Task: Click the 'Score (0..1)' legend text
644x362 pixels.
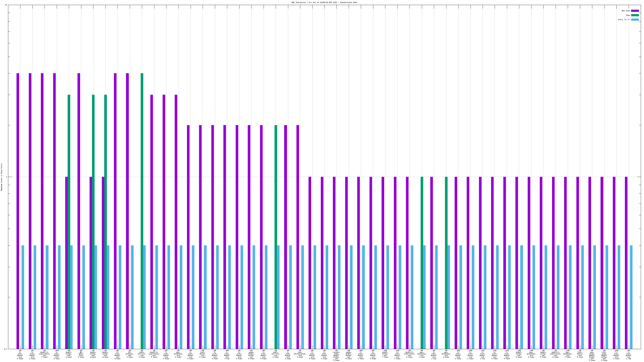Action: click(x=624, y=20)
